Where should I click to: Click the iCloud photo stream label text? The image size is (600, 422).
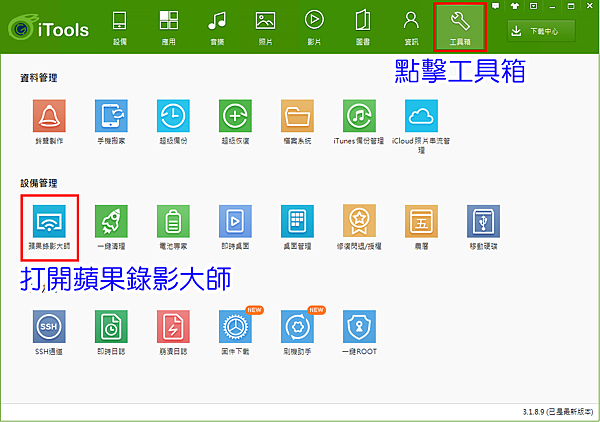pyautogui.click(x=421, y=145)
